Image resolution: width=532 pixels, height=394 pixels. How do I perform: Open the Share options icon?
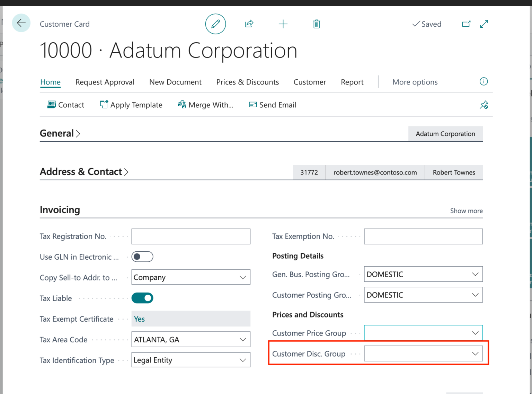pyautogui.click(x=249, y=24)
